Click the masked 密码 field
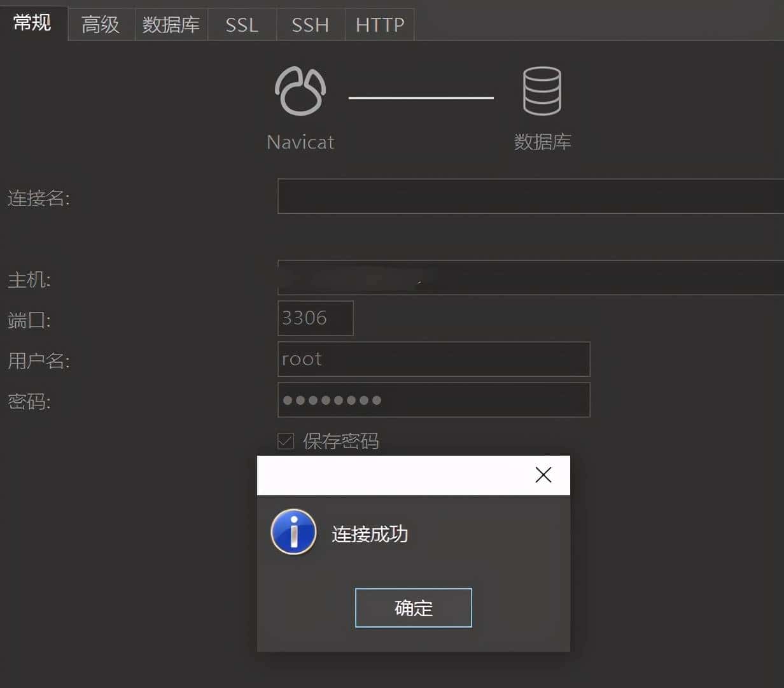This screenshot has height=688, width=784. [x=434, y=400]
